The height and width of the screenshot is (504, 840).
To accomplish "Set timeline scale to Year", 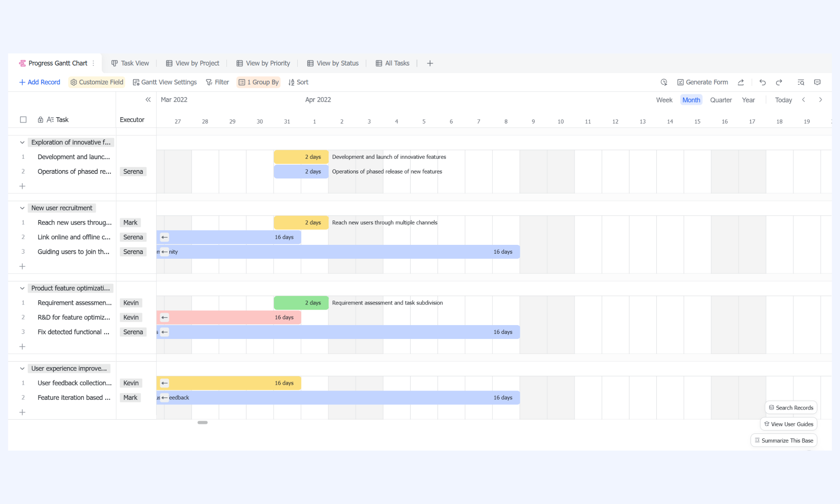I will point(748,100).
